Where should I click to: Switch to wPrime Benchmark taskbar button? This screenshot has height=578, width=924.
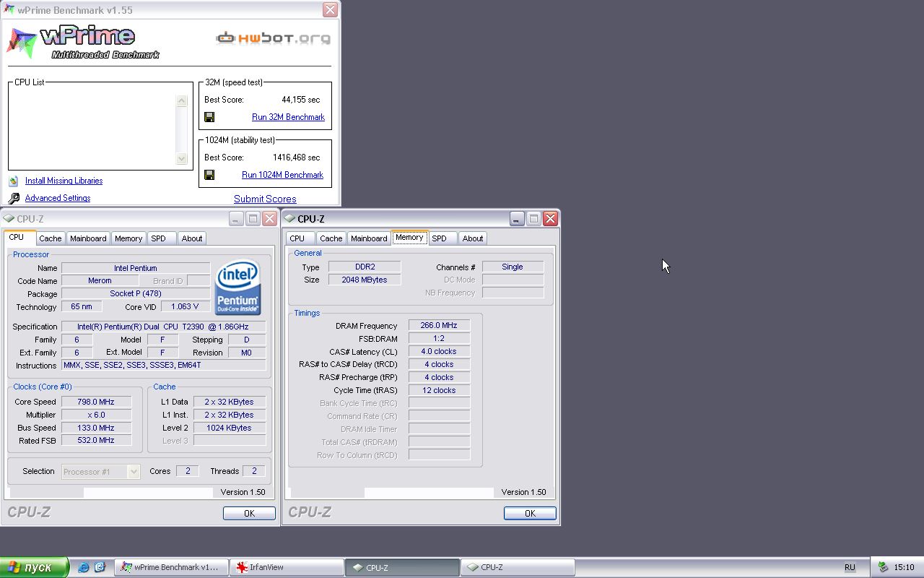click(x=172, y=567)
